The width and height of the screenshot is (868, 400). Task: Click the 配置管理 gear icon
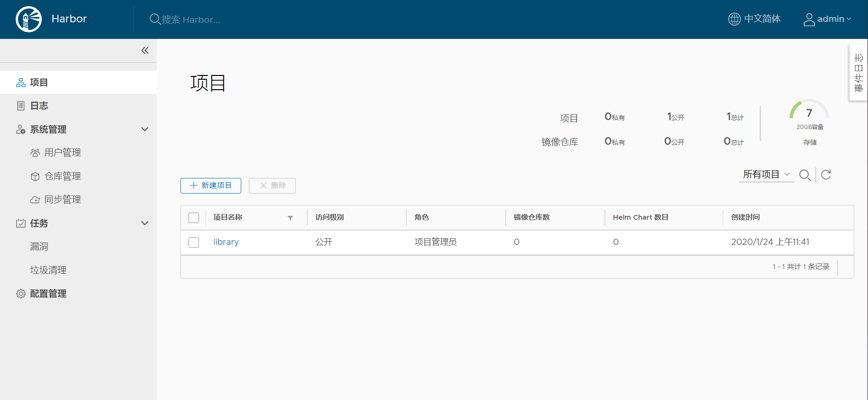click(x=21, y=294)
